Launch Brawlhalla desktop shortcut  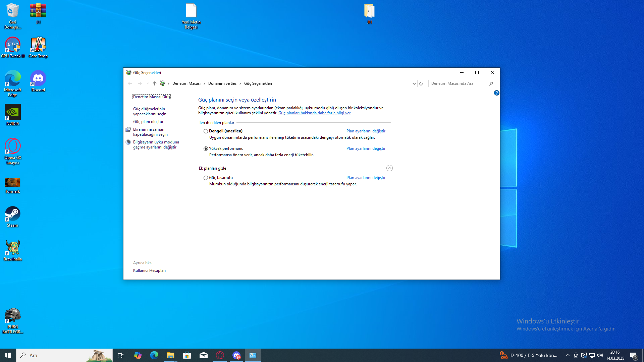(13, 250)
